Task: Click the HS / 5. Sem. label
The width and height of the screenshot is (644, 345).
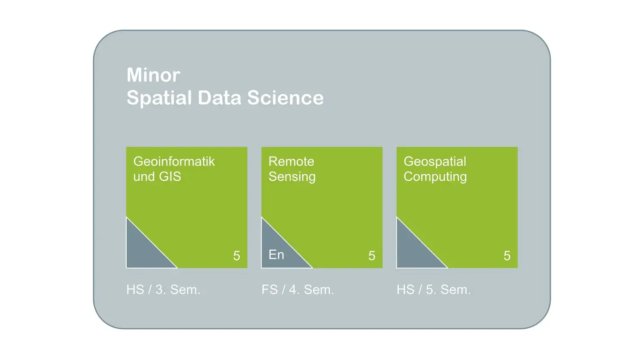Action: coord(434,290)
